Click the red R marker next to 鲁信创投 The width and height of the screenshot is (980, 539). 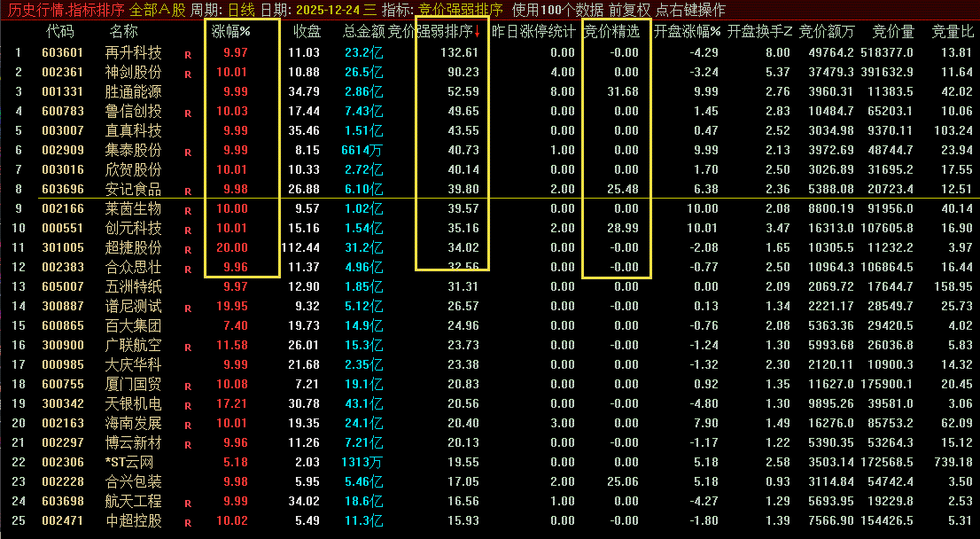pyautogui.click(x=188, y=113)
